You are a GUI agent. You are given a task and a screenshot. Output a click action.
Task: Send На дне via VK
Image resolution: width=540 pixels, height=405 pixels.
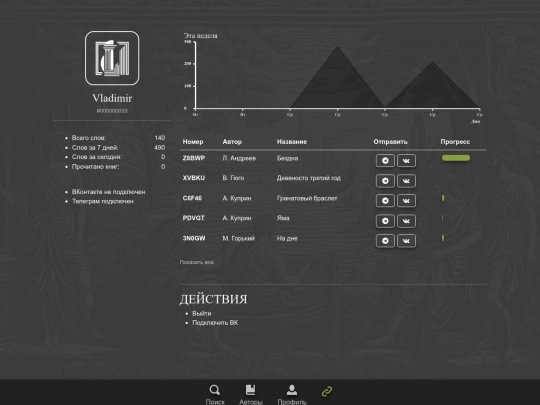pos(406,241)
